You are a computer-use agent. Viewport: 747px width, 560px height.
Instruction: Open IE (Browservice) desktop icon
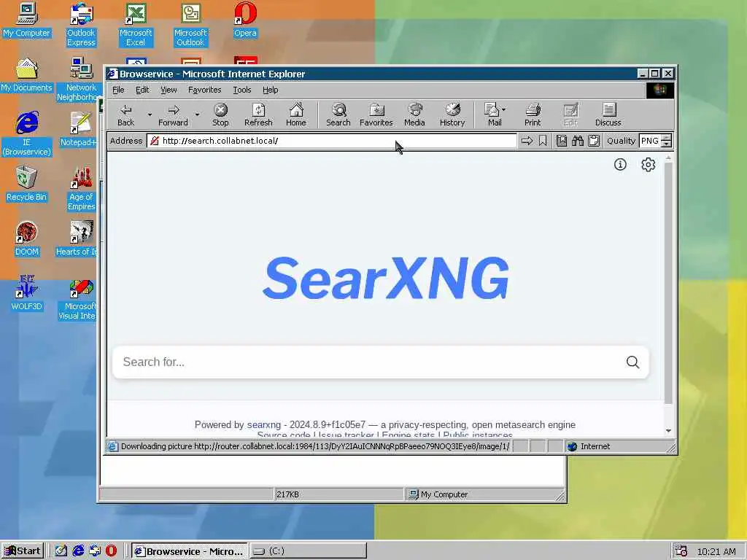27,133
